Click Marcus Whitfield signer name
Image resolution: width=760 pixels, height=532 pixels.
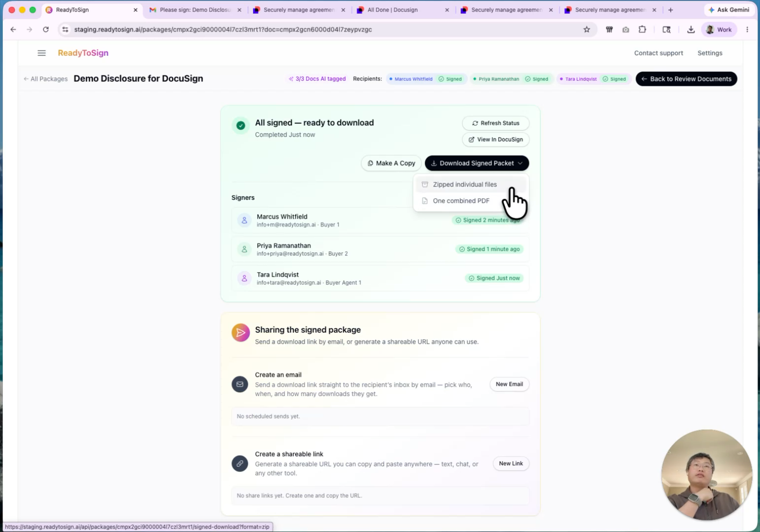(282, 217)
